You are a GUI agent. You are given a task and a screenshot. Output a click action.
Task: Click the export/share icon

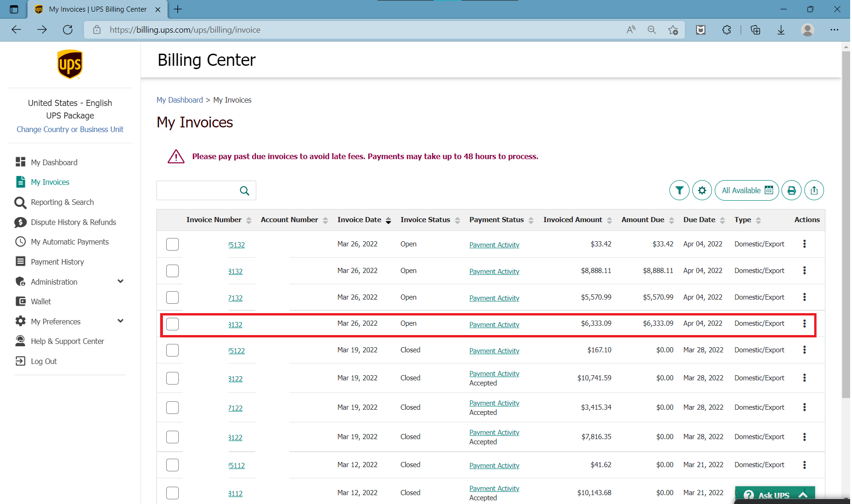coord(814,190)
